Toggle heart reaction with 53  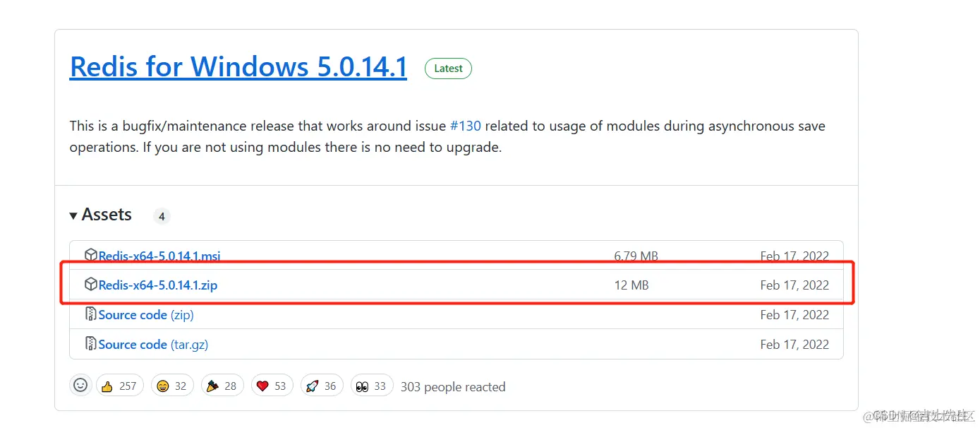point(272,386)
